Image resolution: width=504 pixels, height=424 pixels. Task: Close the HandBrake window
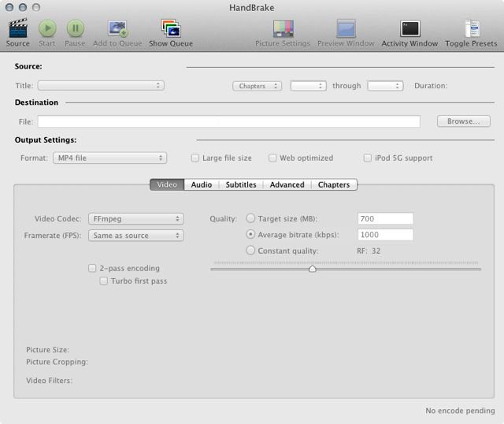(x=9, y=7)
